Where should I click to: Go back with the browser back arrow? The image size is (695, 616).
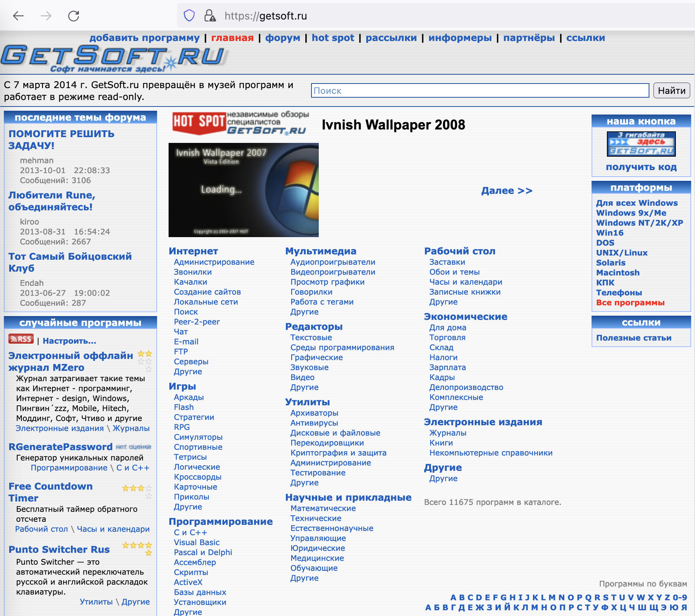[x=18, y=16]
